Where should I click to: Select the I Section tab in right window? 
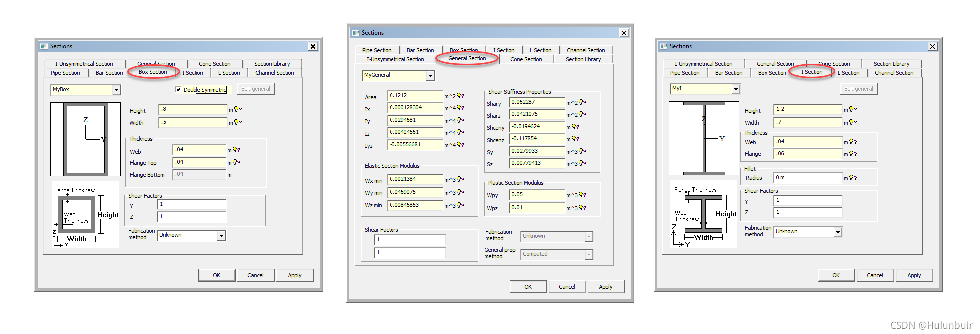[812, 72]
